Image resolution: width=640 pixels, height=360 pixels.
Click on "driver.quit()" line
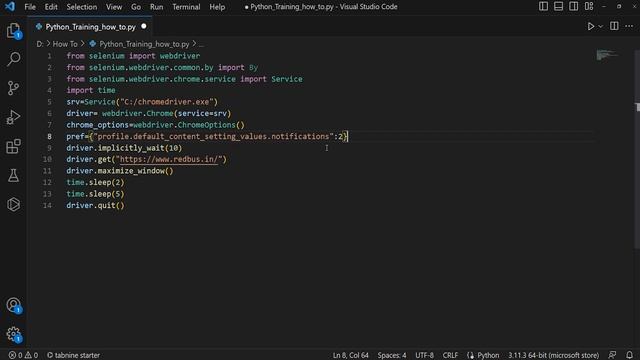click(96, 205)
